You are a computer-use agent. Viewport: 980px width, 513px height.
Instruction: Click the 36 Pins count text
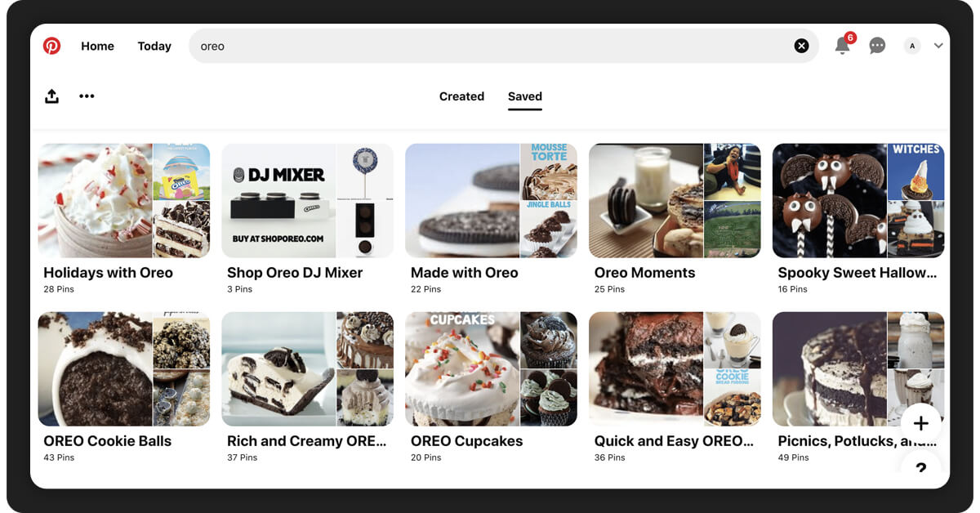pos(609,457)
